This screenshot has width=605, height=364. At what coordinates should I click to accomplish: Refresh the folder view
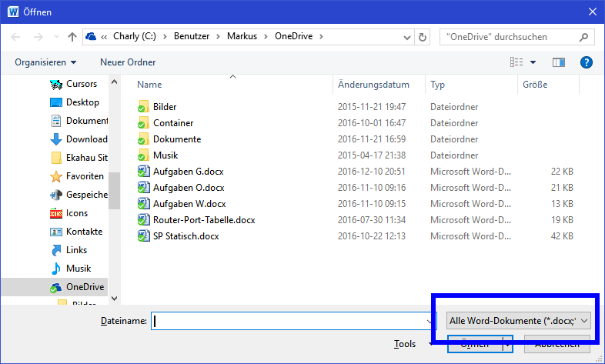pos(423,37)
